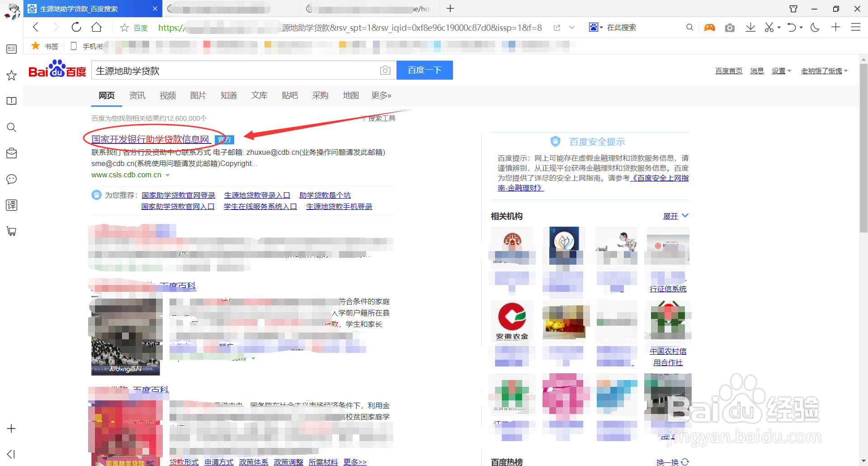The height and width of the screenshot is (466, 868).
Task: Close the 生源地助学贷款_百度搜索 tab
Action: [x=155, y=9]
